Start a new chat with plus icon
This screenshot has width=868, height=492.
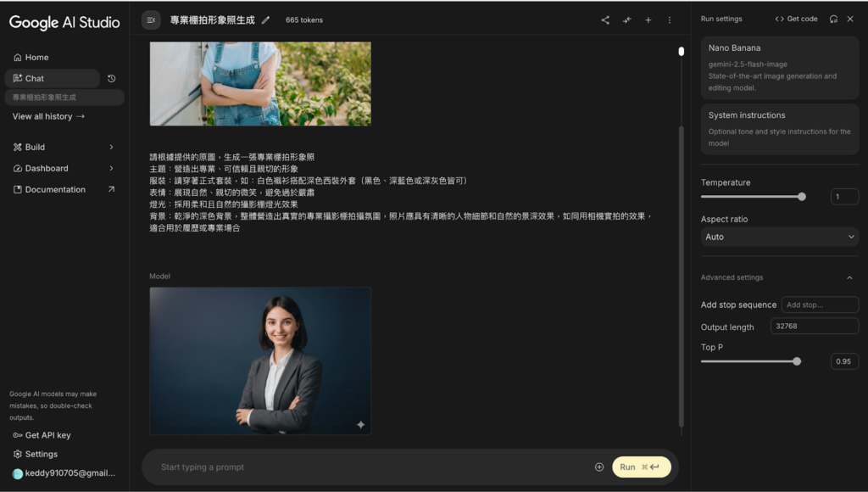[648, 20]
